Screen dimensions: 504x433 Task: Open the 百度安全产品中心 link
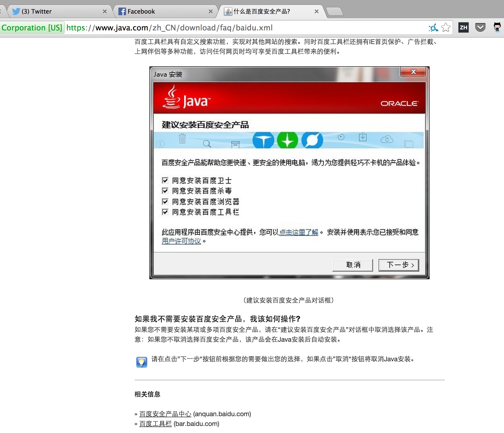tap(165, 414)
